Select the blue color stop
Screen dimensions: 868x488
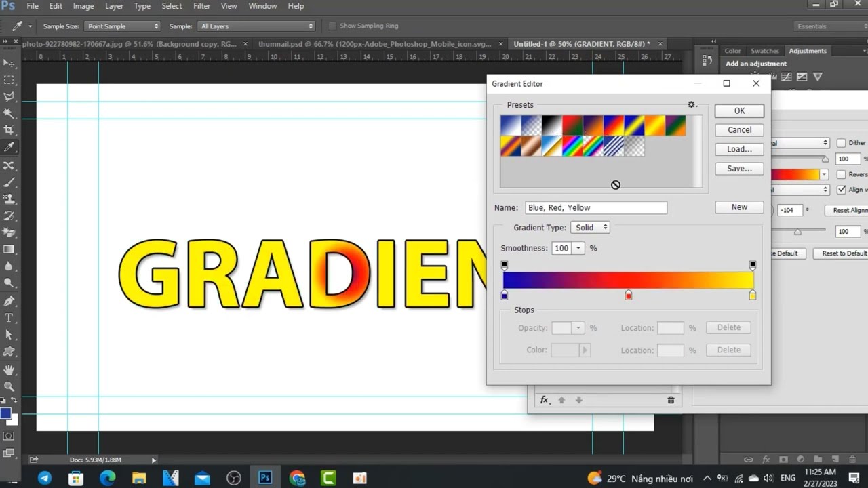click(504, 295)
